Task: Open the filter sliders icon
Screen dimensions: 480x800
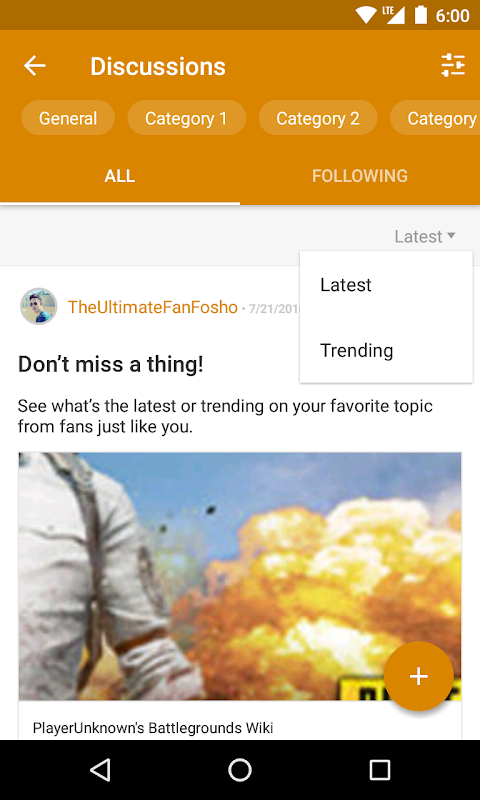Action: (453, 65)
